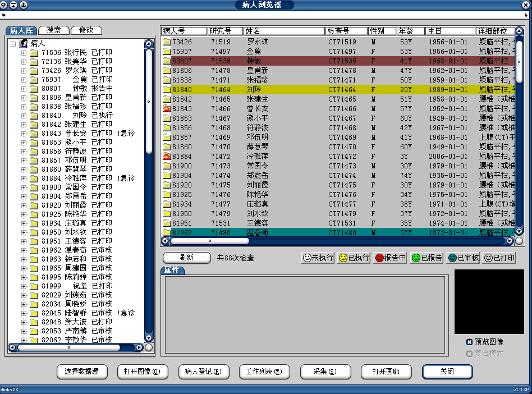Click folder icon of row 81962 温春苗 in table
Image resolution: width=532 pixels, height=394 pixels.
pyautogui.click(x=167, y=233)
